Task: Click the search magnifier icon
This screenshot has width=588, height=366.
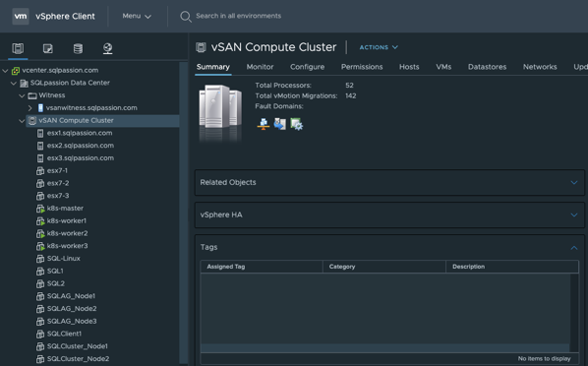Action: pyautogui.click(x=186, y=17)
